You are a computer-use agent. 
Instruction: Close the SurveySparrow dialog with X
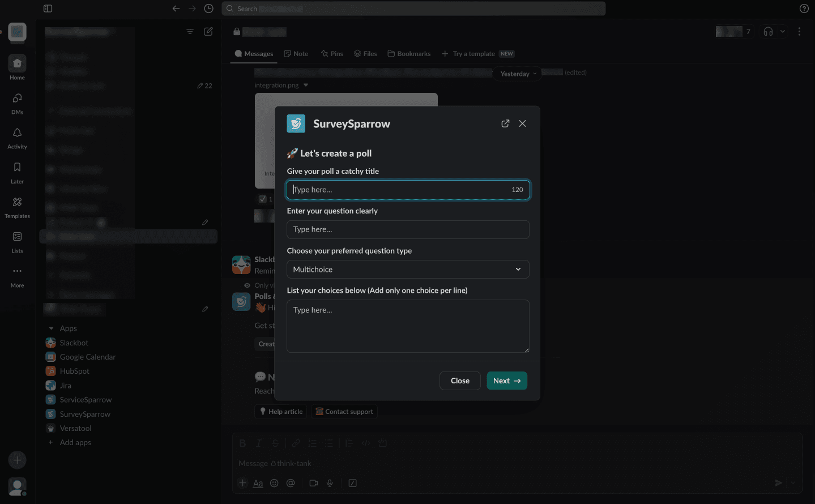[x=522, y=123]
